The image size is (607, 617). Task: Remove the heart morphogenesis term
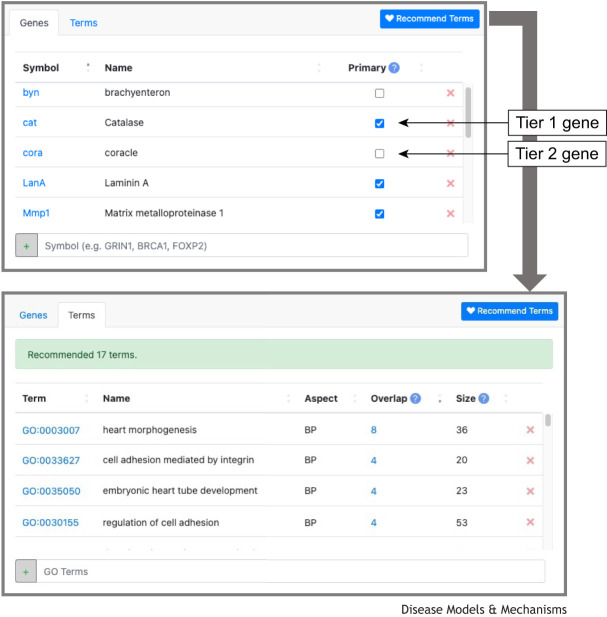pyautogui.click(x=530, y=430)
